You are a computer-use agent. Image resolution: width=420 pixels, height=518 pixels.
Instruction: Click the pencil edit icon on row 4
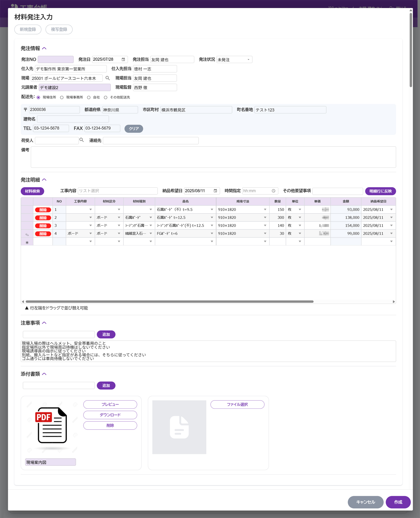(x=27, y=234)
